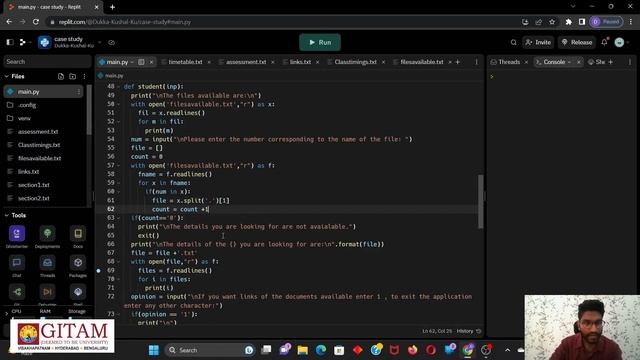Viewport: 640px width, 360px height.
Task: Open assessment.txt from the file tree
Action: point(38,131)
